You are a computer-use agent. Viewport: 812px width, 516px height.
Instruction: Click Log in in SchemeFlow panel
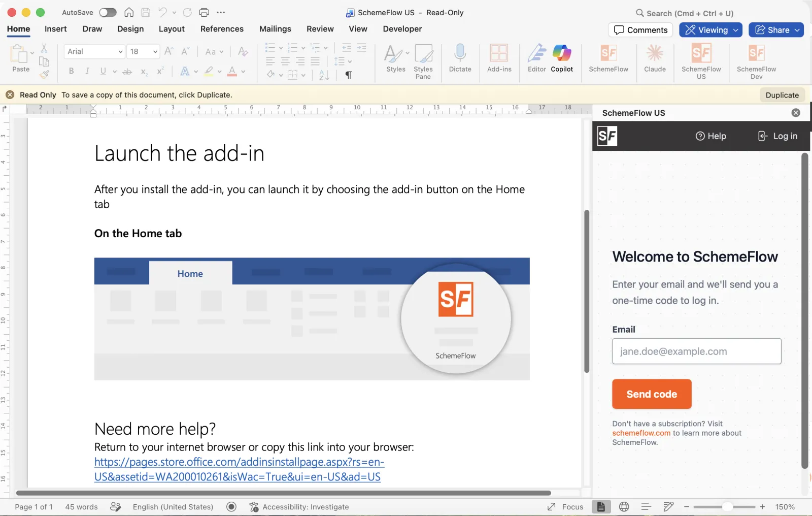click(x=777, y=136)
